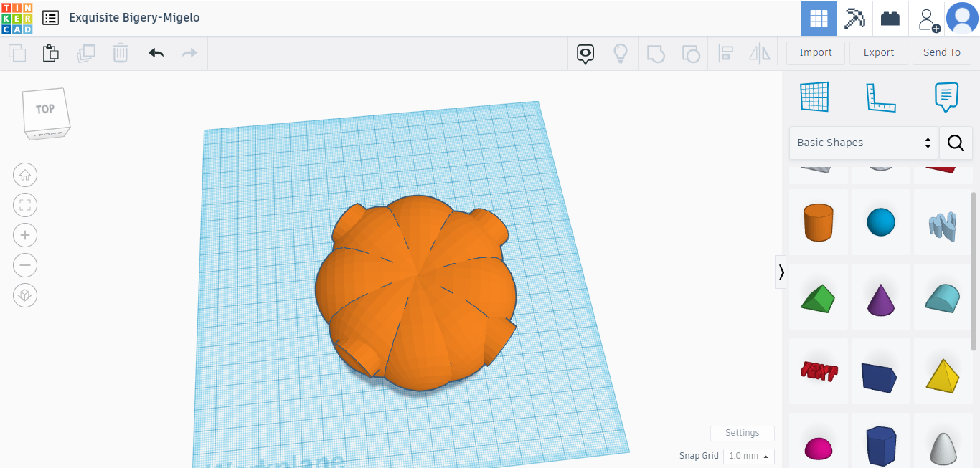
Task: Toggle perspective/orthographic view cube button
Action: tap(25, 295)
